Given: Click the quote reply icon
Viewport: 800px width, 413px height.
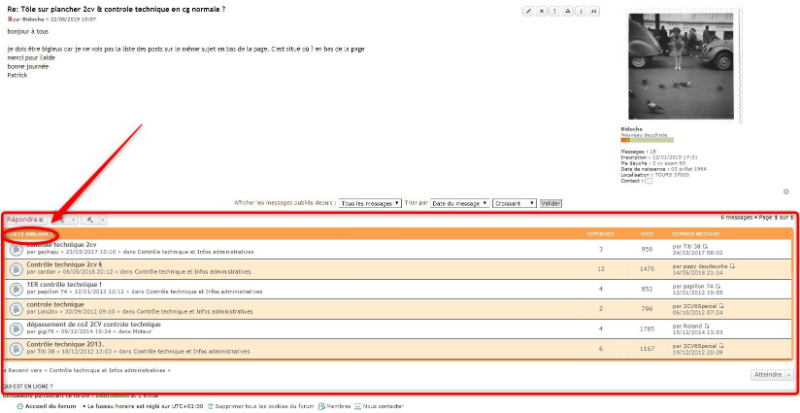Looking at the screenshot, I should pyautogui.click(x=594, y=11).
